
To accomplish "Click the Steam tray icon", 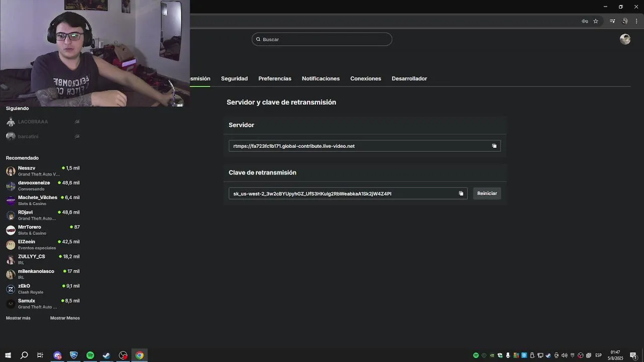I will 548,355.
